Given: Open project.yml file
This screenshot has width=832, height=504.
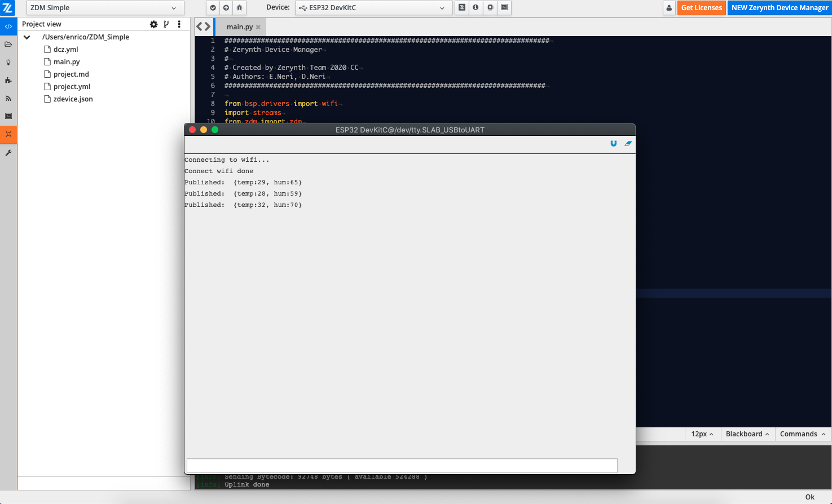Looking at the screenshot, I should click(x=72, y=87).
